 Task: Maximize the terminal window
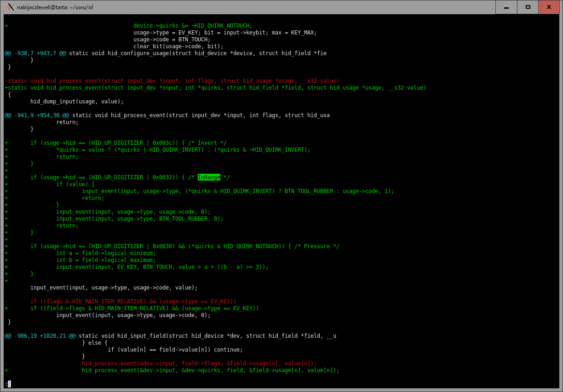528,7
